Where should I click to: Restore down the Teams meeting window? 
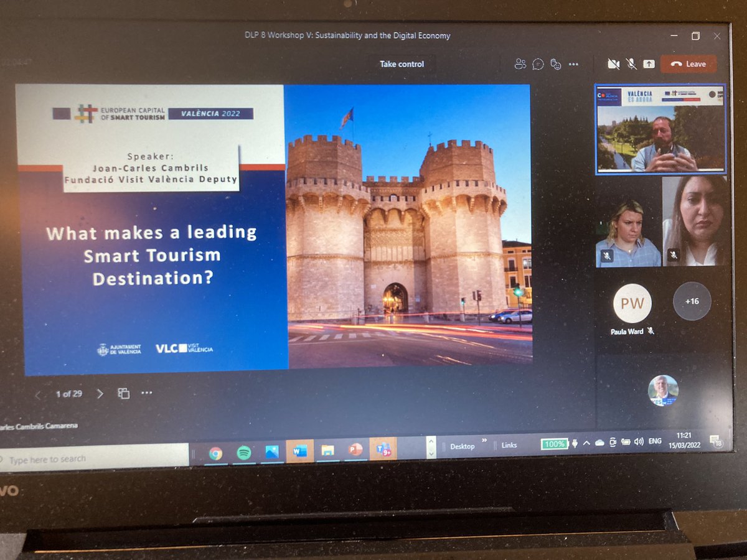pos(696,35)
